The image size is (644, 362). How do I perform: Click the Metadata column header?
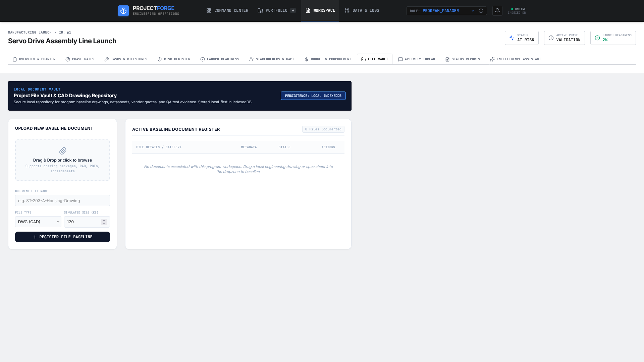point(249,147)
